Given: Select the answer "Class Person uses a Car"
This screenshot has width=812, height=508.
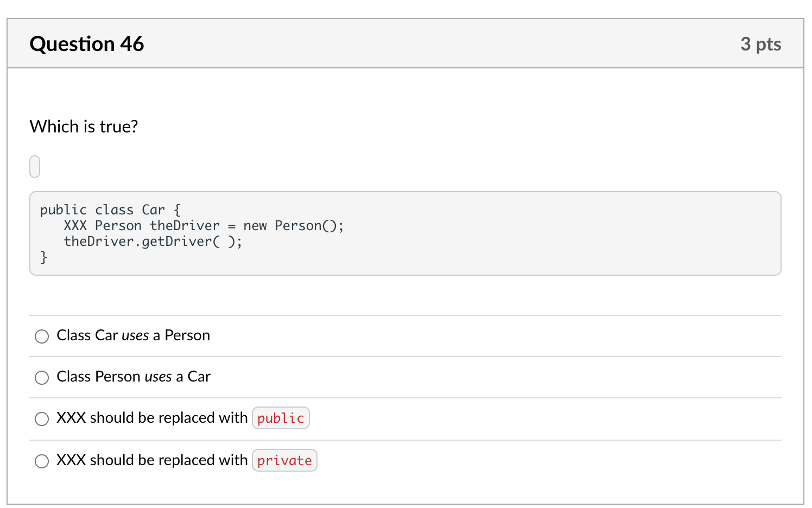Looking at the screenshot, I should click(x=42, y=378).
